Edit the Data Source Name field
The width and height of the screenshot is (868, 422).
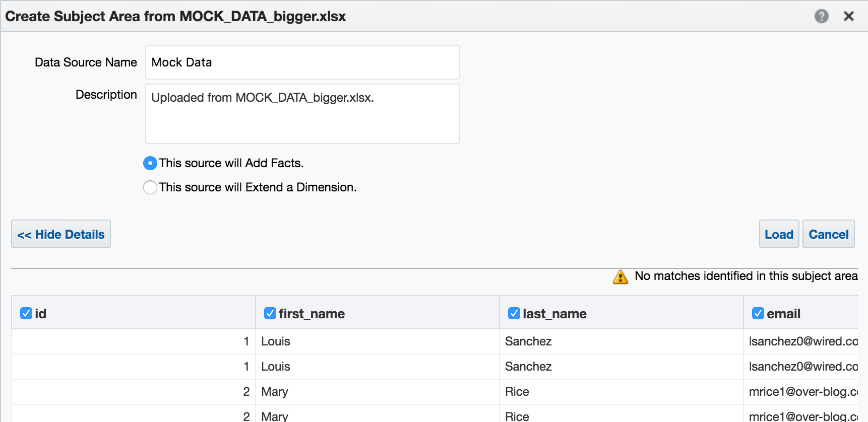[302, 62]
